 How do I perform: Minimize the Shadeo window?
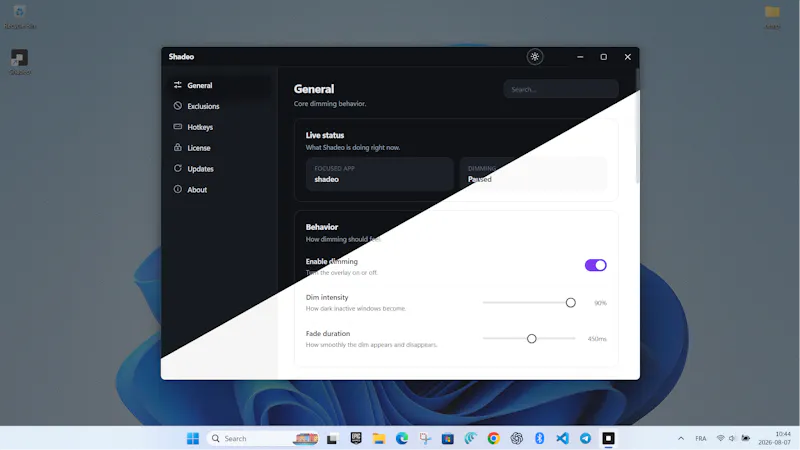coord(580,57)
